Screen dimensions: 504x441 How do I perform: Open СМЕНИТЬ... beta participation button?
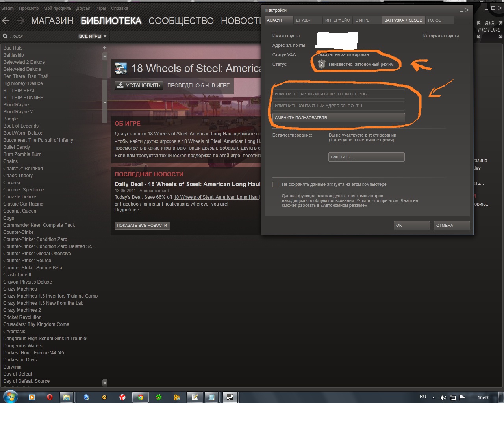[x=366, y=157]
